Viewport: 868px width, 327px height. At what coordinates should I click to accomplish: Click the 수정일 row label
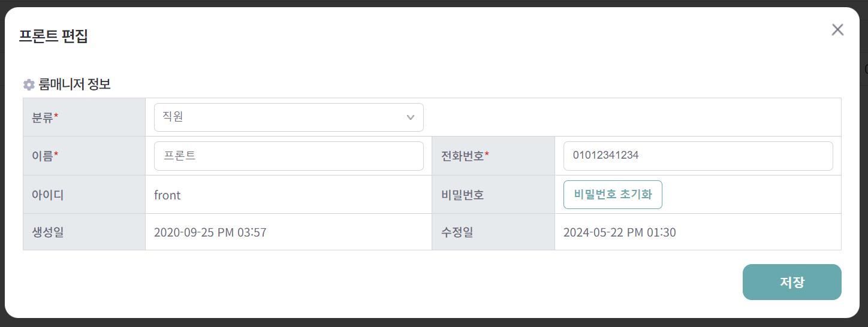click(x=457, y=232)
